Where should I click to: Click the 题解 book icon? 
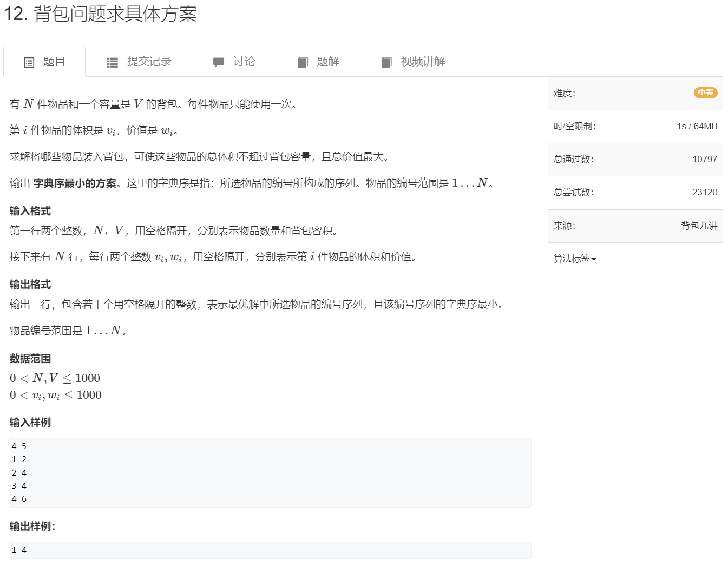pyautogui.click(x=303, y=62)
